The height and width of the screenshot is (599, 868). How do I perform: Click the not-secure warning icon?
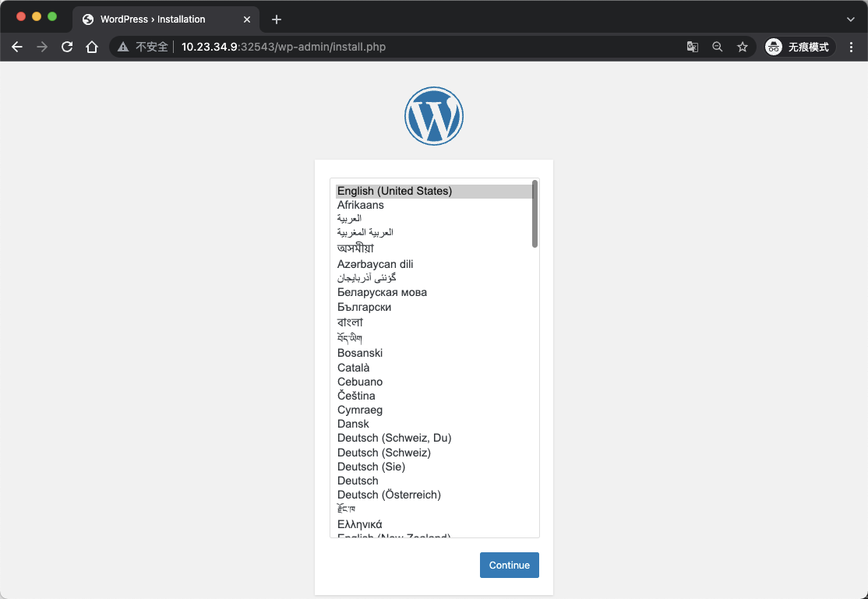click(123, 47)
